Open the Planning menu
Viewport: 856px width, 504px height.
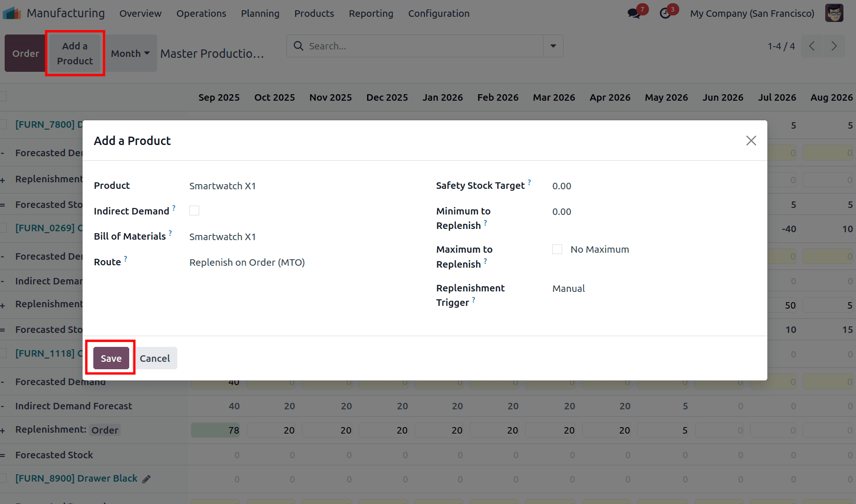tap(260, 14)
